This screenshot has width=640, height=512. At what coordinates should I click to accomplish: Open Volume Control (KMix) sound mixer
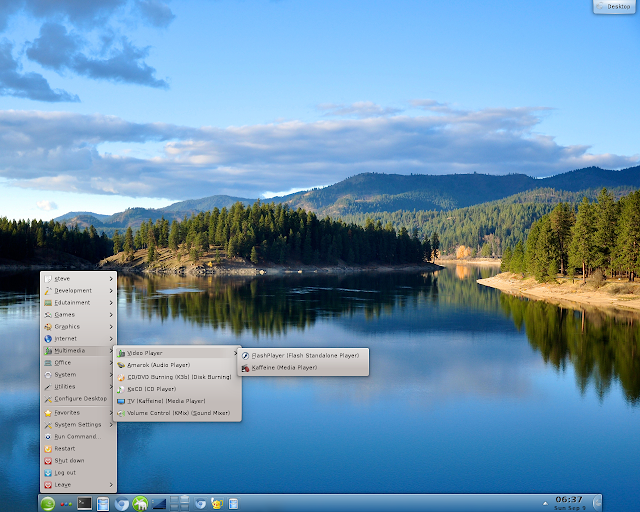(177, 413)
